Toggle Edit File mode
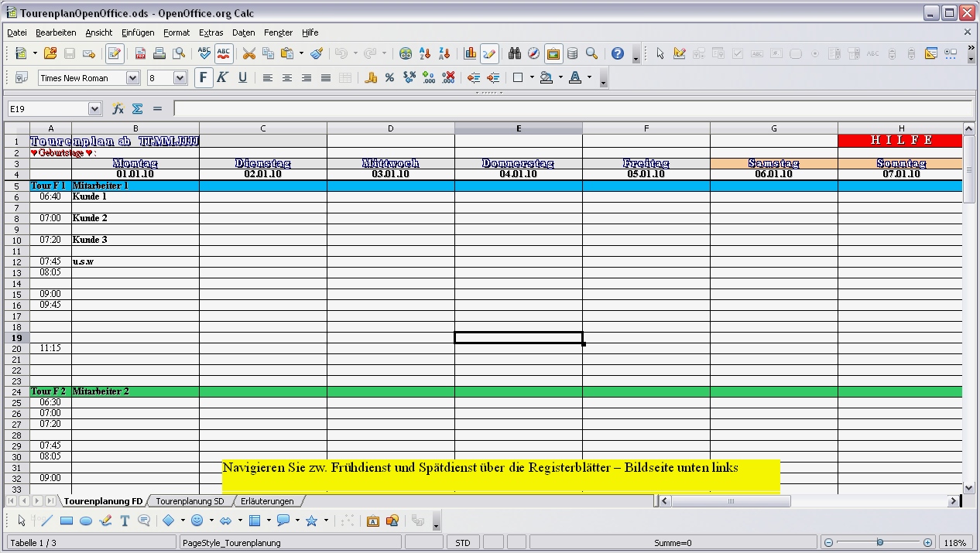This screenshot has width=980, height=553. tap(115, 53)
